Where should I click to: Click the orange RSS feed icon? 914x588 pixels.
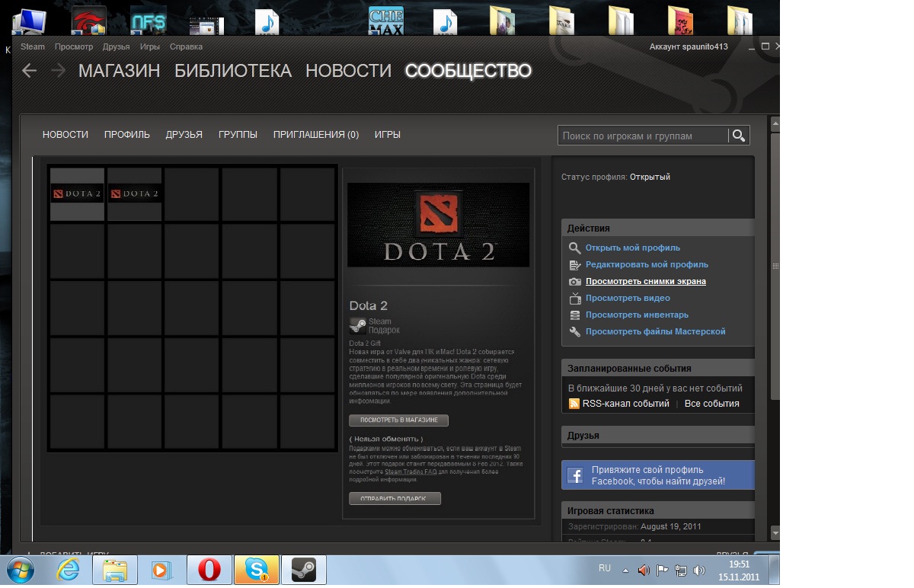pos(574,404)
